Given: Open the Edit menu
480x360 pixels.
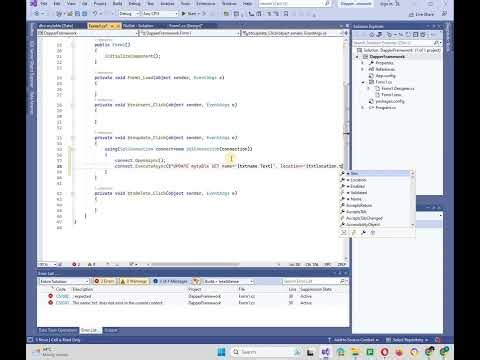Looking at the screenshot, I should click(57, 4).
